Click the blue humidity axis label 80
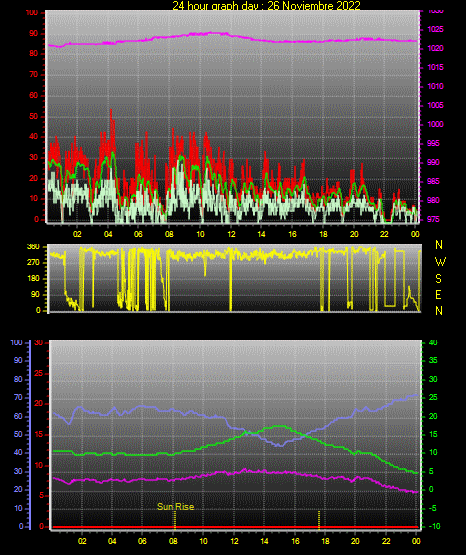Image resolution: width=466 pixels, height=555 pixels. coord(18,379)
